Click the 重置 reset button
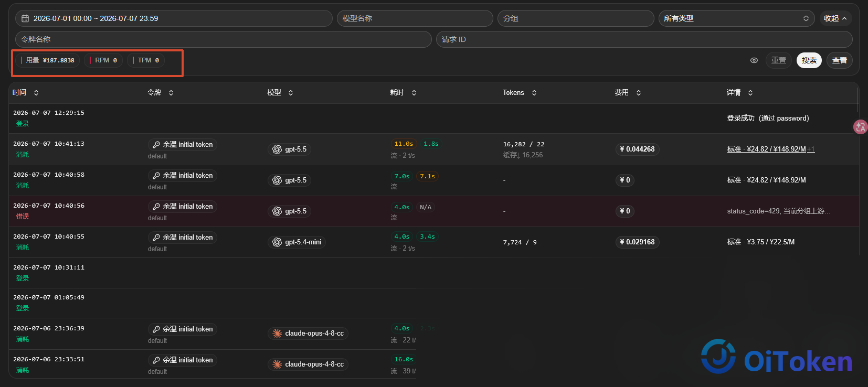 click(779, 60)
